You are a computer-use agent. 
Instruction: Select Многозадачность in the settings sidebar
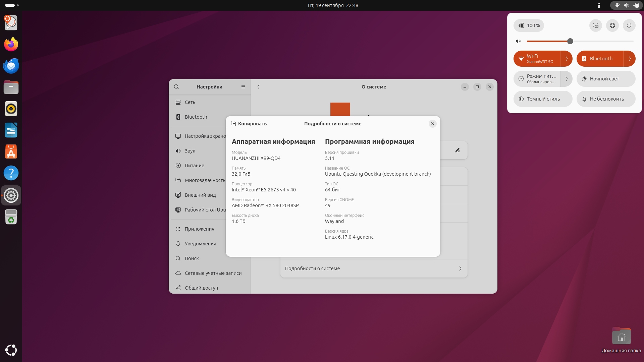click(x=198, y=180)
